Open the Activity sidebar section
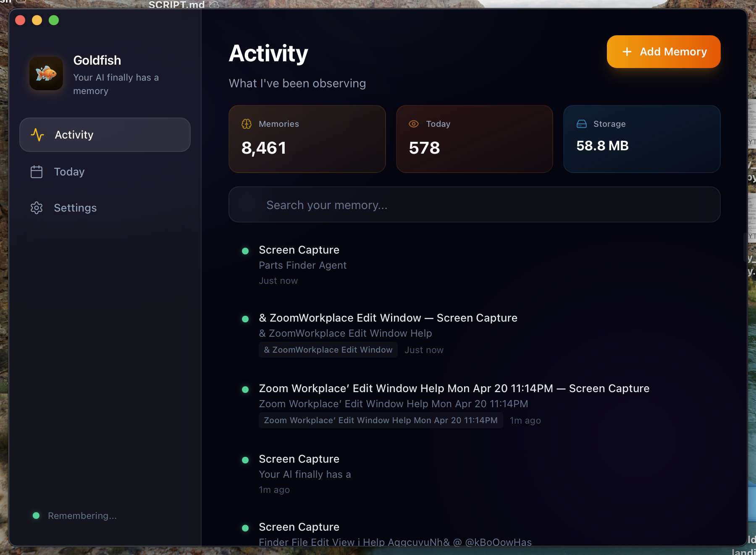 click(105, 135)
